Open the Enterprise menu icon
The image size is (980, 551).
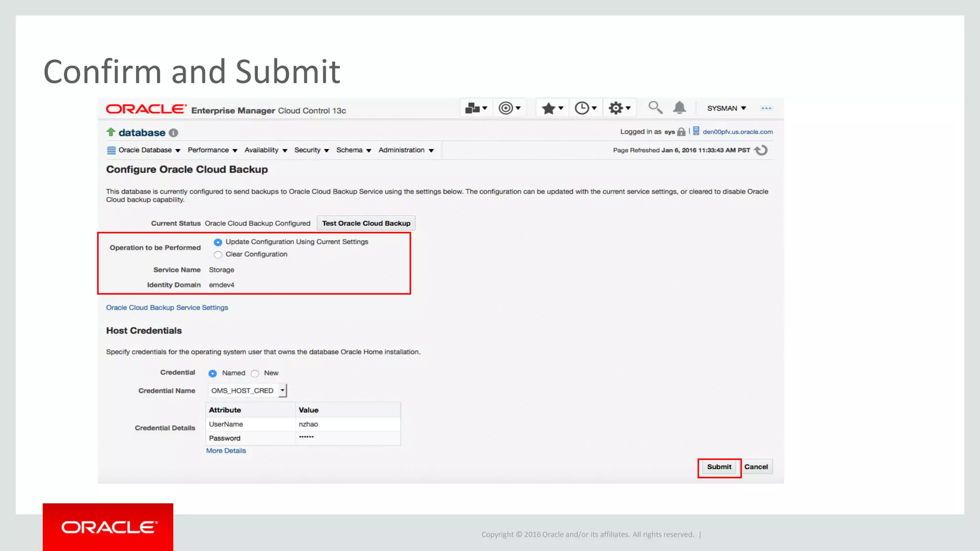pyautogui.click(x=476, y=108)
